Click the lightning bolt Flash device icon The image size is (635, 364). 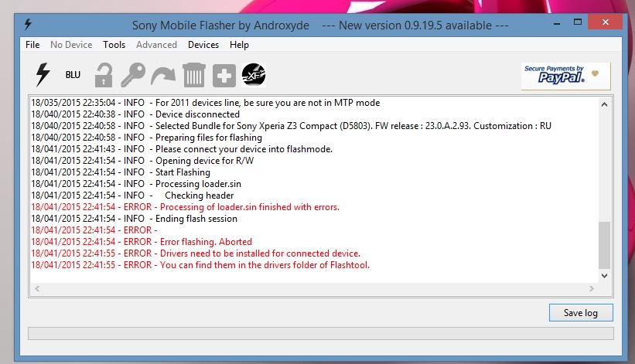point(43,75)
